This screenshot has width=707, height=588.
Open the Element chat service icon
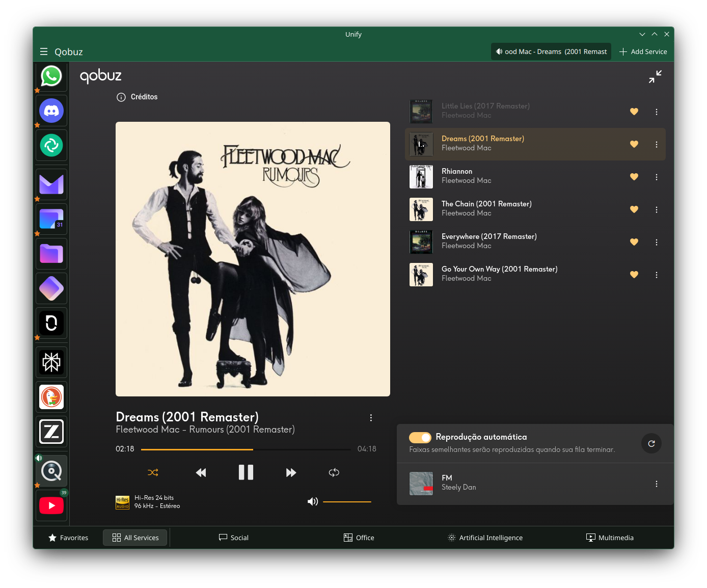pos(51,145)
